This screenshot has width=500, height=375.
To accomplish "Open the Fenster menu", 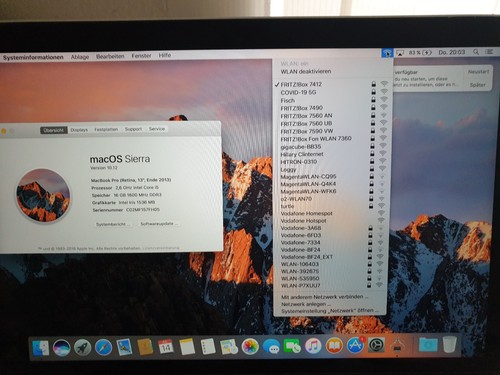I will click(x=141, y=56).
